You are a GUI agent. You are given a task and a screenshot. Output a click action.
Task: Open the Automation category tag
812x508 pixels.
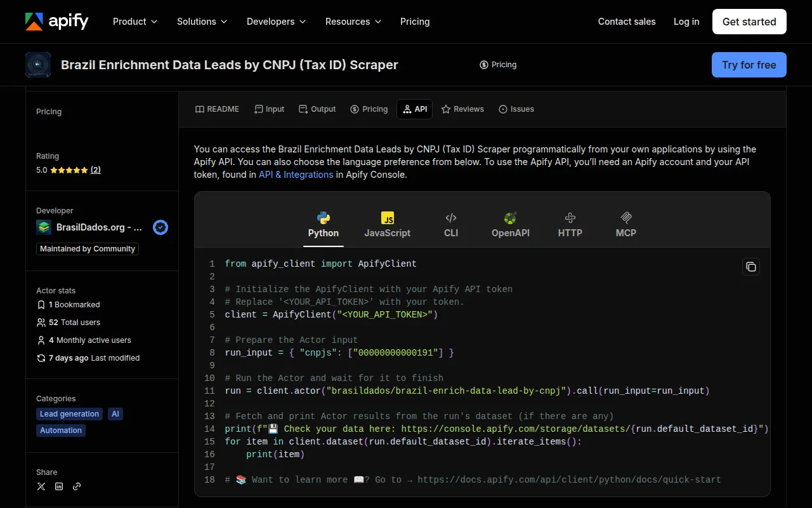[61, 431]
